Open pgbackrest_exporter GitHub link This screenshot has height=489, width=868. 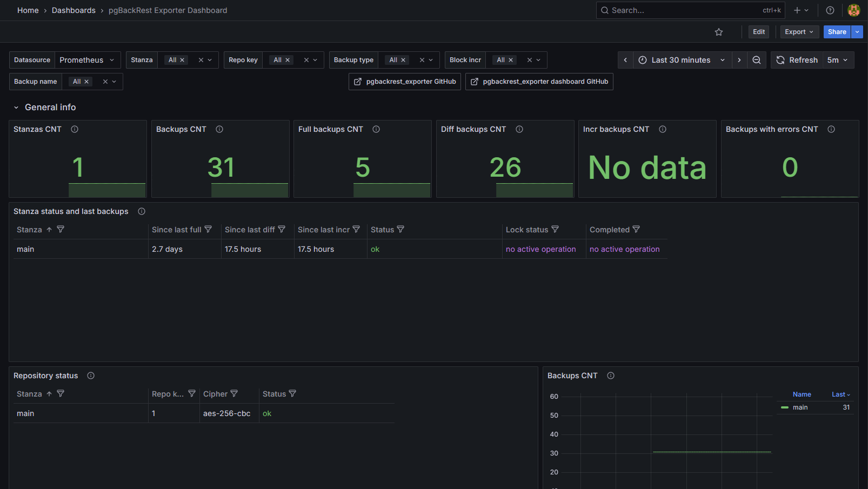[x=405, y=82]
